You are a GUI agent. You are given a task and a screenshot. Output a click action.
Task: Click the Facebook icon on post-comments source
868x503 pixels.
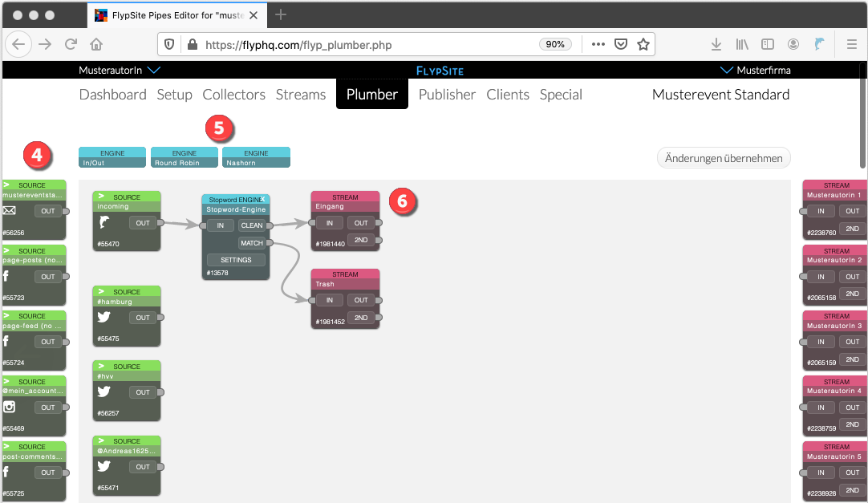pyautogui.click(x=6, y=472)
